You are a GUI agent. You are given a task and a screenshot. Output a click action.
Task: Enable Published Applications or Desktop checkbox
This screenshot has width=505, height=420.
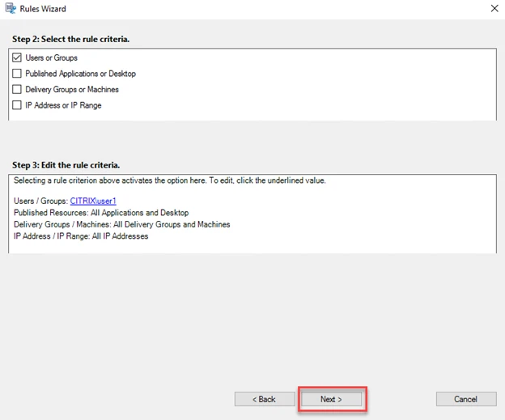pyautogui.click(x=17, y=74)
